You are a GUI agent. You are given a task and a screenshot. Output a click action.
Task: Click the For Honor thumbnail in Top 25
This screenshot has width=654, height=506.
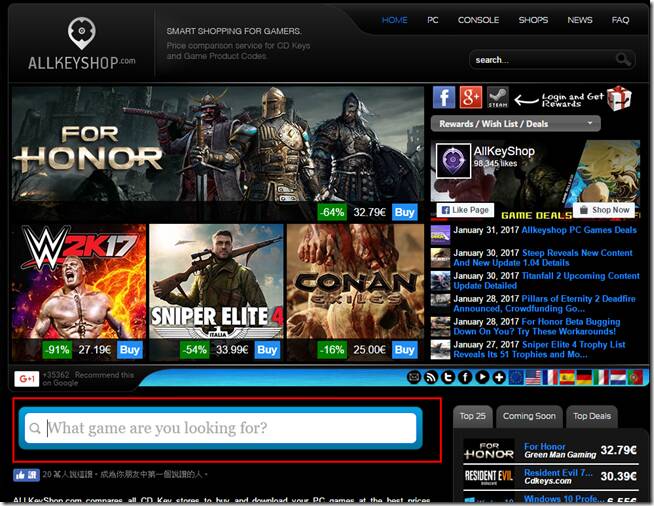(489, 451)
